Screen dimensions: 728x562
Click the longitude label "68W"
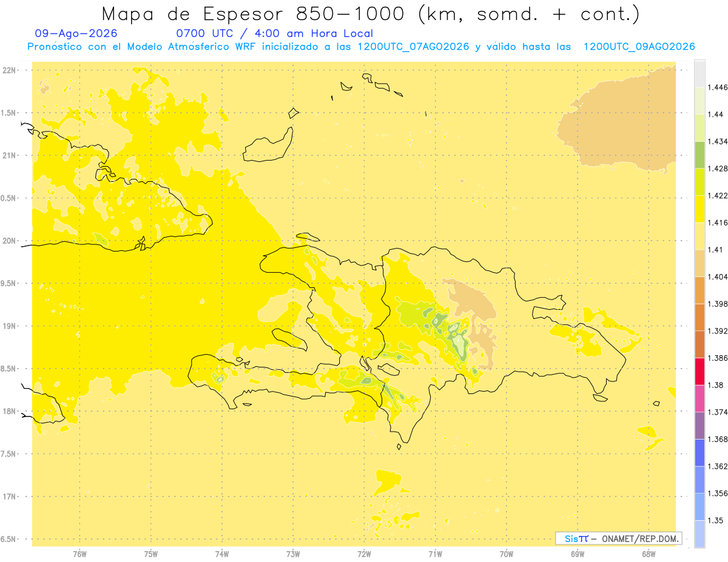pos(649,554)
